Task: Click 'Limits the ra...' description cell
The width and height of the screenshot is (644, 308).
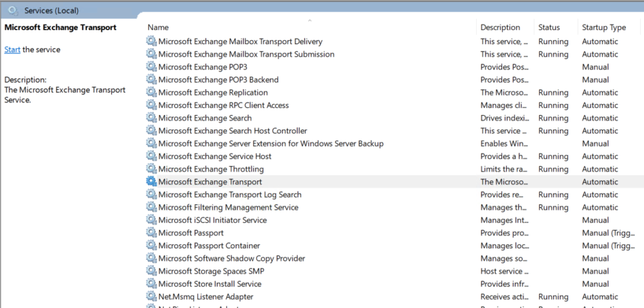Action: 505,169
